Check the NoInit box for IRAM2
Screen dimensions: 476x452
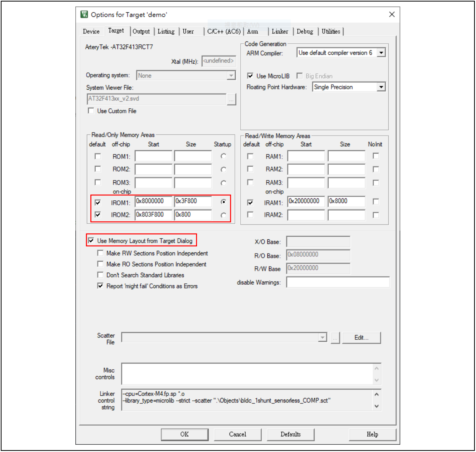coord(376,215)
